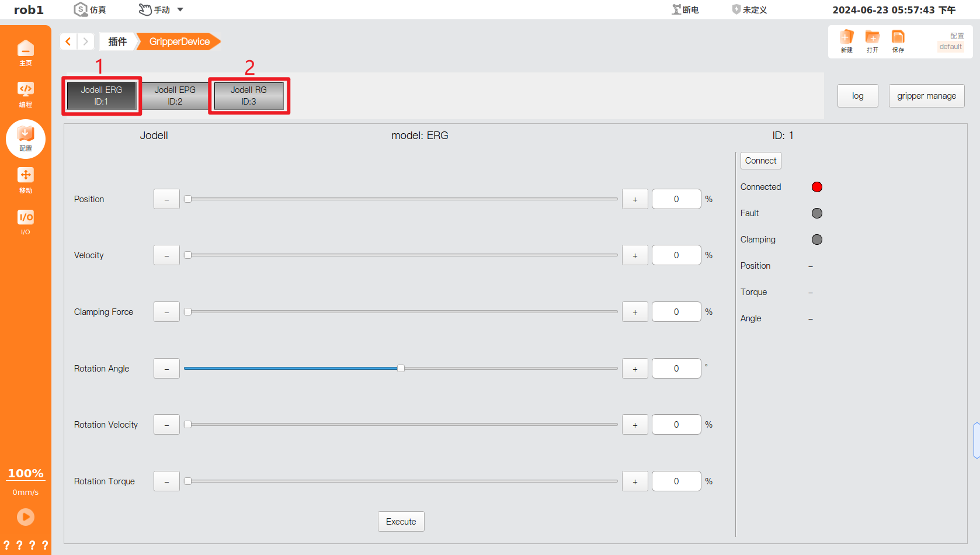Click the 断电 power status indicator
Screen dimensions: 980x555
(684, 9)
